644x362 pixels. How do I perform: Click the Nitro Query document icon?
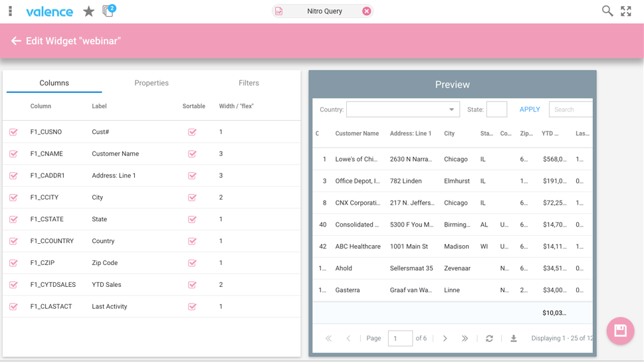[x=279, y=11]
